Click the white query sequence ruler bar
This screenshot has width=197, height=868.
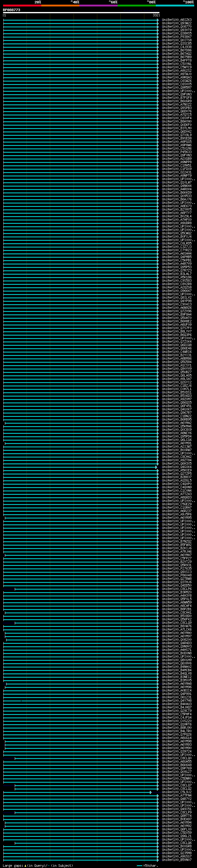pyautogui.click(x=81, y=13)
